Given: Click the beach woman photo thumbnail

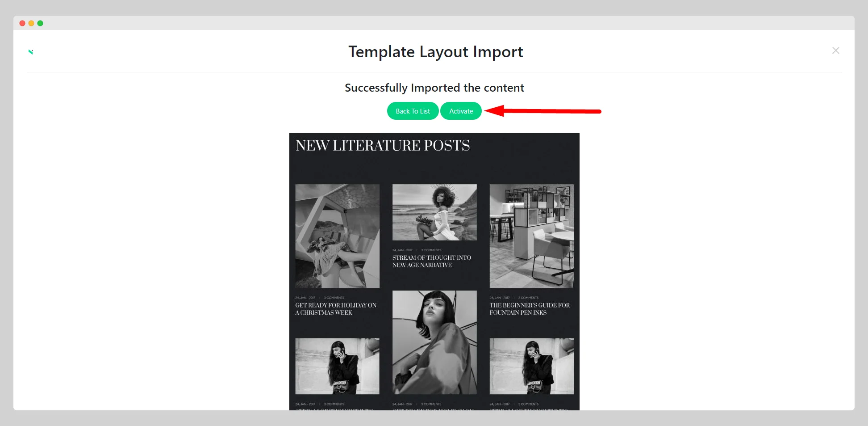Looking at the screenshot, I should pos(434,212).
